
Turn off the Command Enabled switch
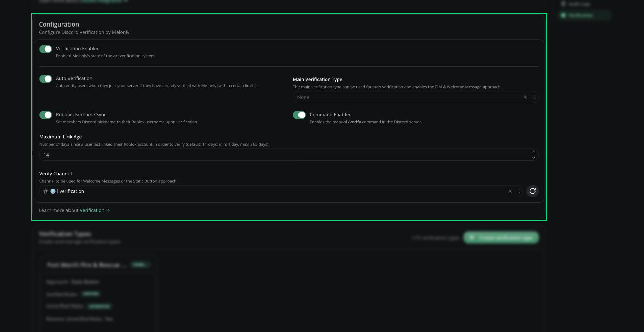pyautogui.click(x=299, y=115)
